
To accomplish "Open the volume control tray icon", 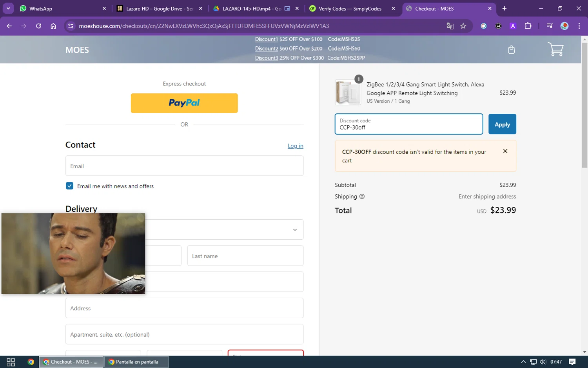I will 543,362.
